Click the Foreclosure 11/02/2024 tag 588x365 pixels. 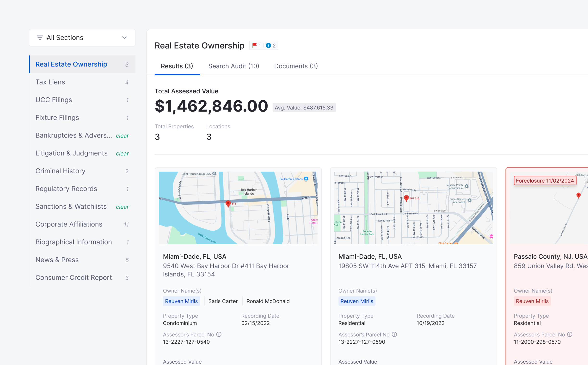point(545,180)
